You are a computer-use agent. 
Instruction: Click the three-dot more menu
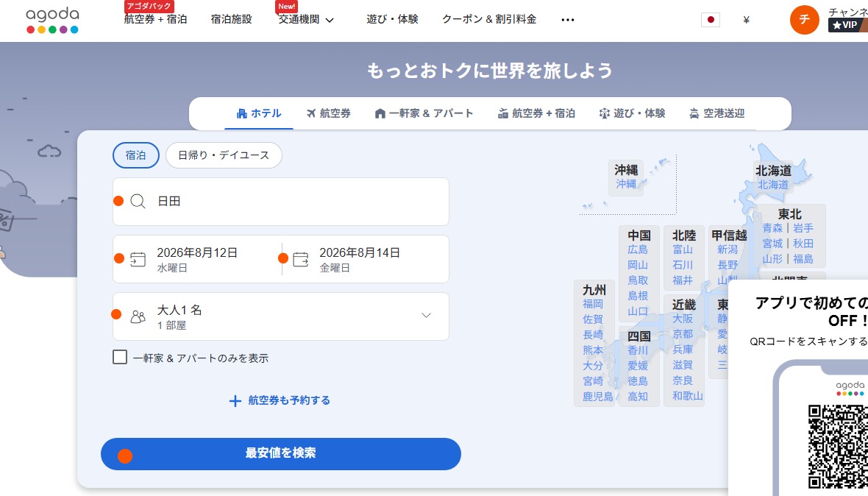pos(567,20)
